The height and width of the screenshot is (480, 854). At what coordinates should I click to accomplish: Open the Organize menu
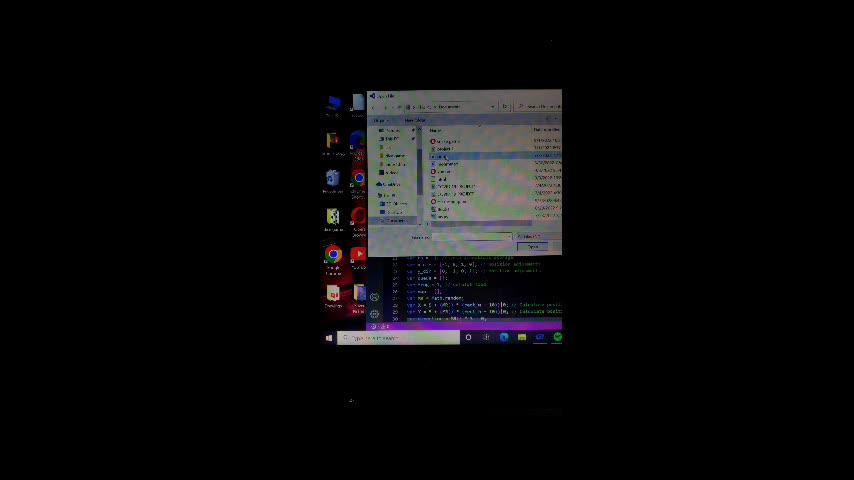(380, 120)
